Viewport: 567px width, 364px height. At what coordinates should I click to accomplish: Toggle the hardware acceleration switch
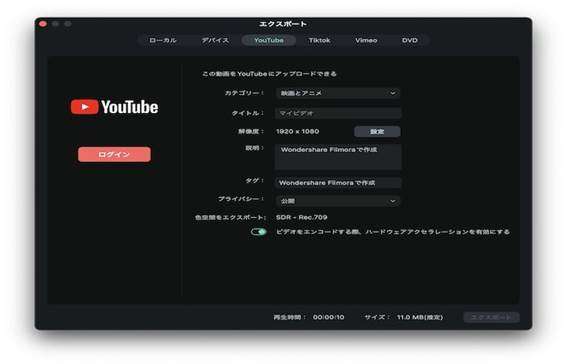(x=259, y=232)
